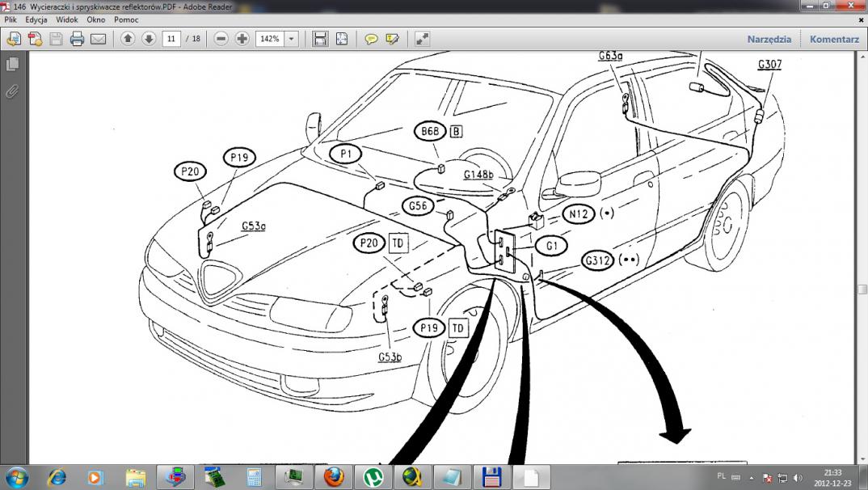Click the page number input field
Image resolution: width=868 pixels, height=490 pixels.
(x=171, y=39)
